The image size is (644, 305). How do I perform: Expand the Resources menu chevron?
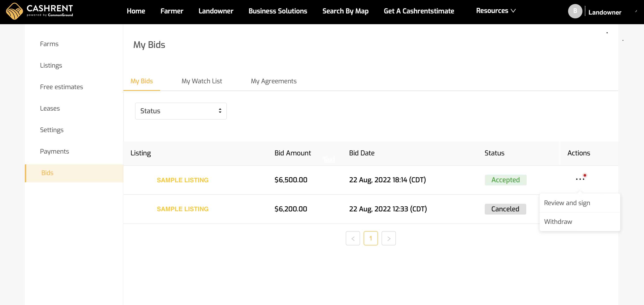click(x=513, y=11)
